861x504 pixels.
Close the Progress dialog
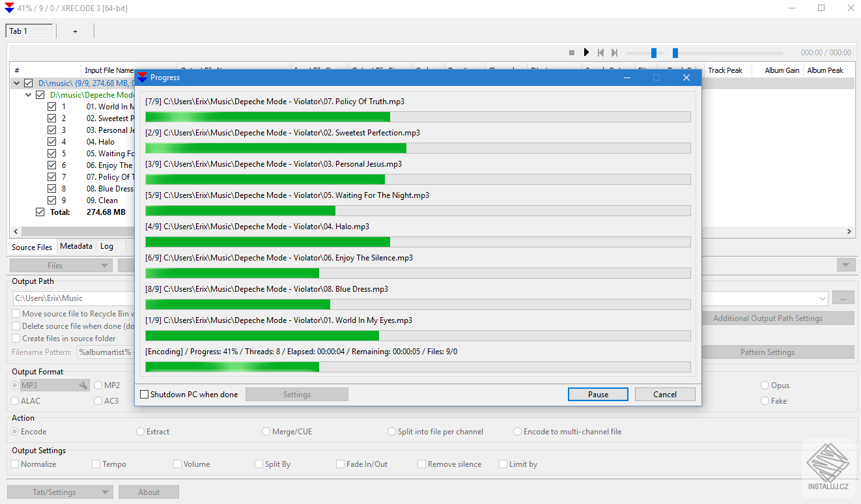[686, 77]
